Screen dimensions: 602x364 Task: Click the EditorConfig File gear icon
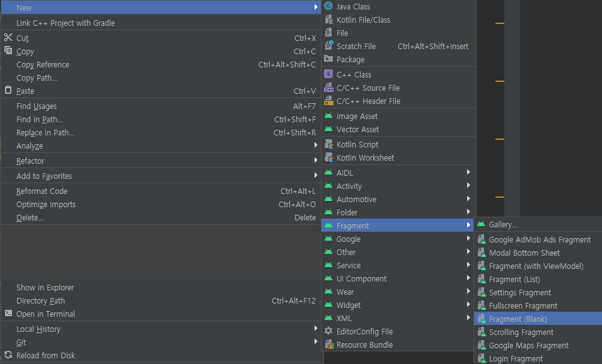(328, 331)
